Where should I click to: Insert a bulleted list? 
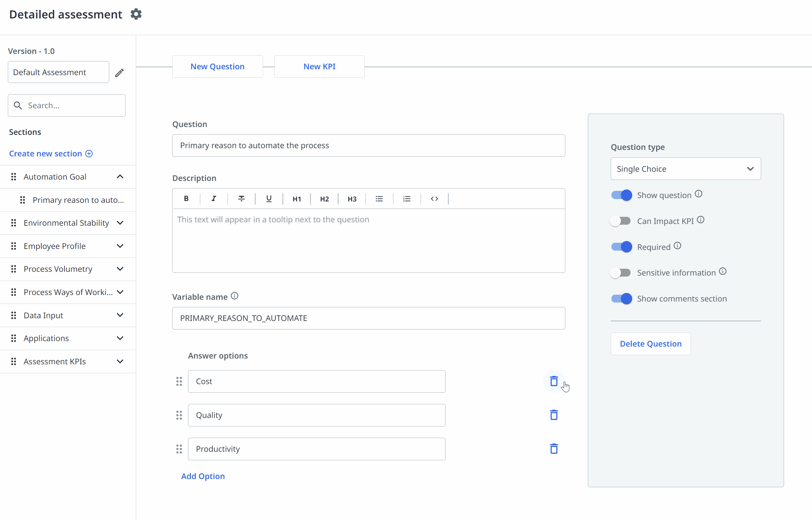click(379, 199)
